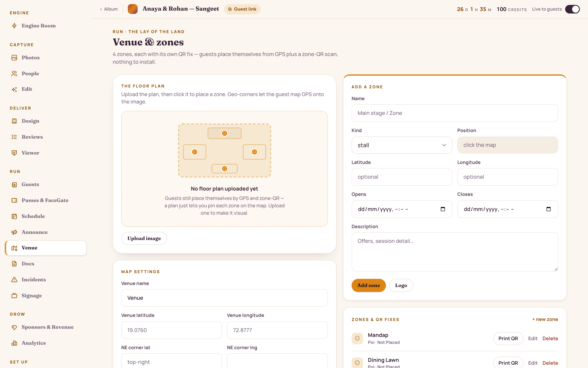
Task: Go back to Album
Action: [109, 9]
